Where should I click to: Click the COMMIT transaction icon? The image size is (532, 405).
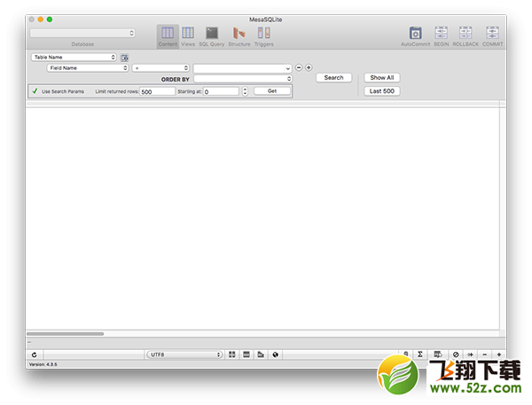492,36
